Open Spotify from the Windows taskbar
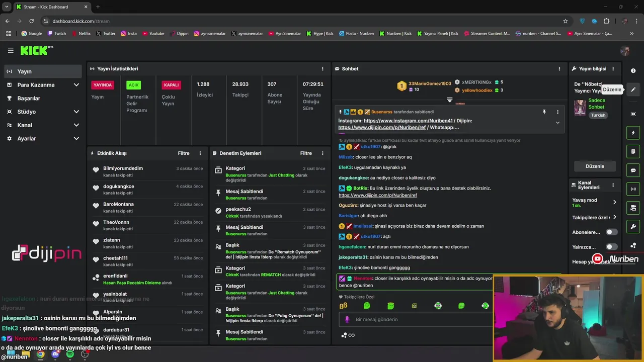Image resolution: width=644 pixels, height=362 pixels. click(x=70, y=354)
